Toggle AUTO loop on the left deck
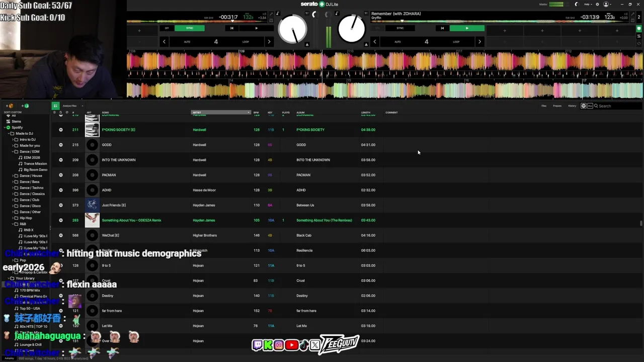Viewport: 644px width, 362px height. 187,42
